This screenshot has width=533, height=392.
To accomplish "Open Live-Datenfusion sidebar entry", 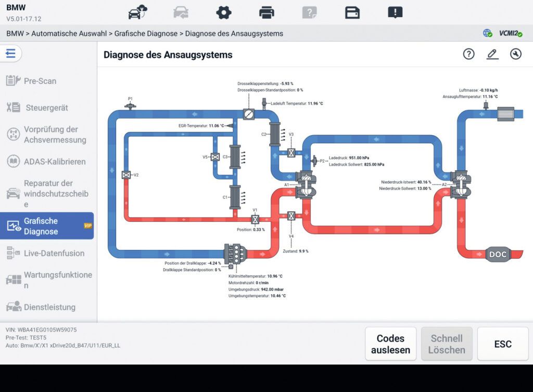I will point(54,253).
